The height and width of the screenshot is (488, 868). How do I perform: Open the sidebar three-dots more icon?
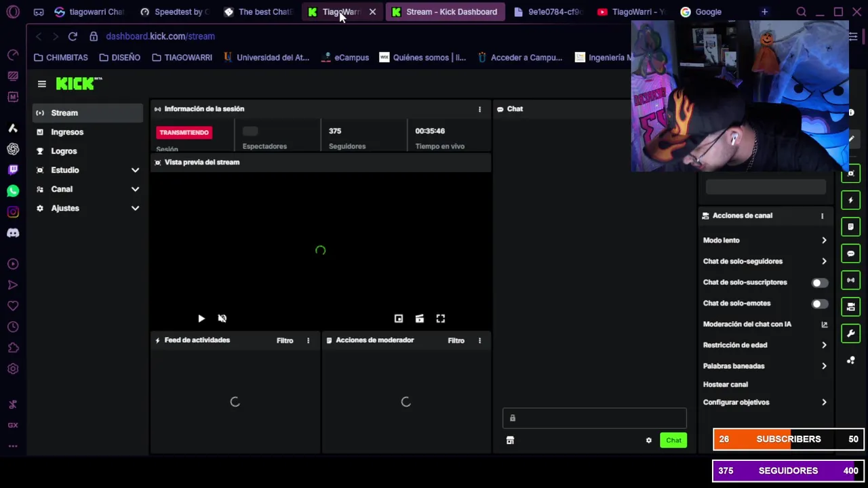pos(13,446)
